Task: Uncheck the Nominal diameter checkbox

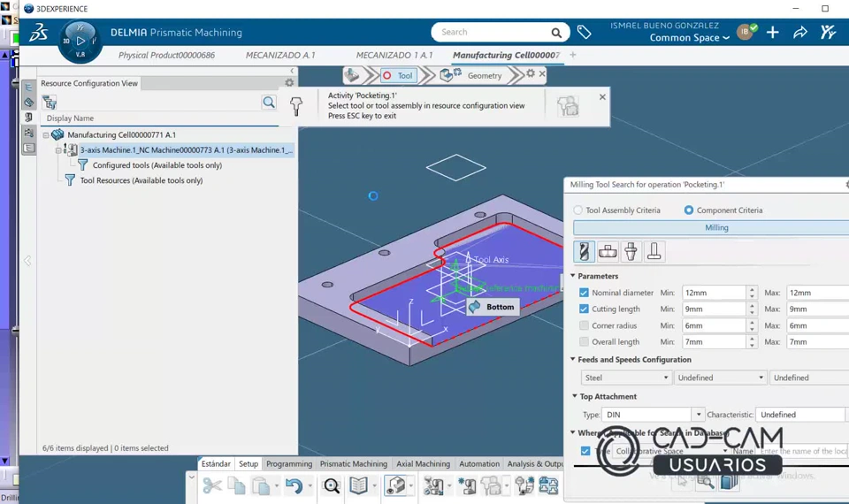Action: tap(584, 293)
